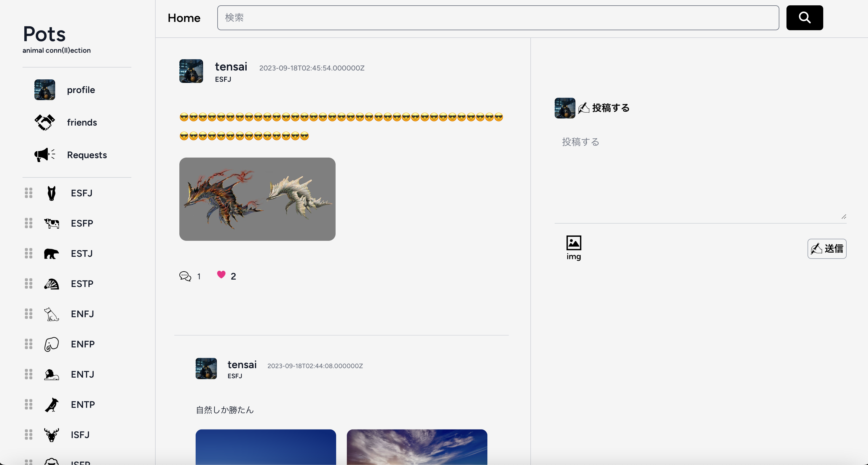Click the drag handle beside ENFP
Viewport: 868px width, 465px height.
[29, 344]
